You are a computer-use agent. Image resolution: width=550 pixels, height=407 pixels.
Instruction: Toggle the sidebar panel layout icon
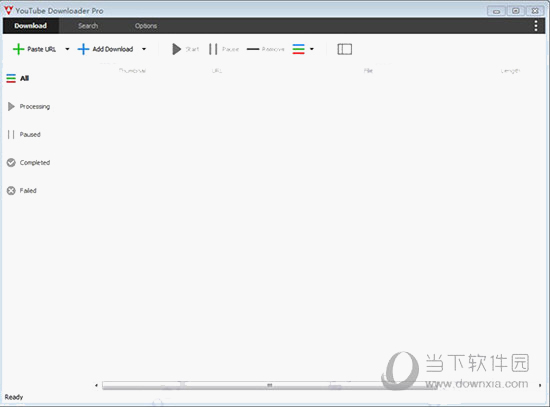point(344,49)
